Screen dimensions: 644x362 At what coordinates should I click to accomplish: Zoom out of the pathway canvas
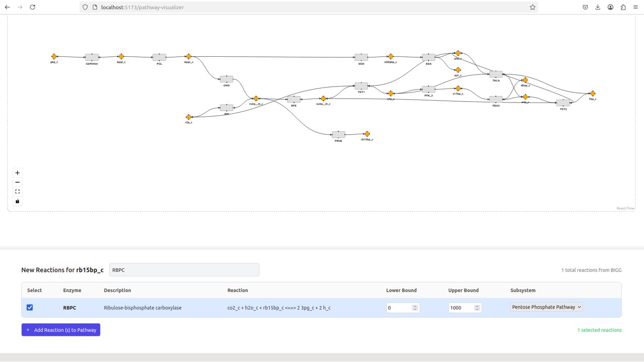(18, 183)
